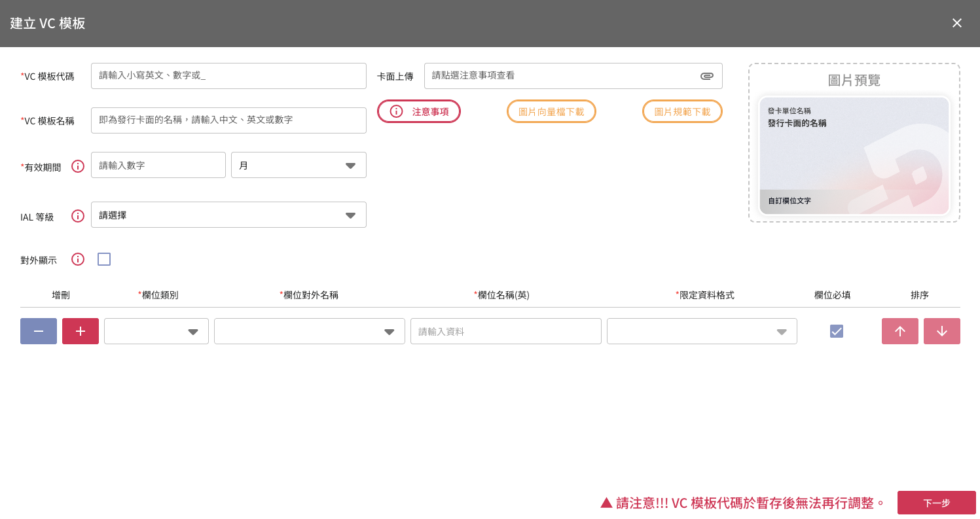Click 圖片規範下載 button
The image size is (980, 519).
coord(682,111)
